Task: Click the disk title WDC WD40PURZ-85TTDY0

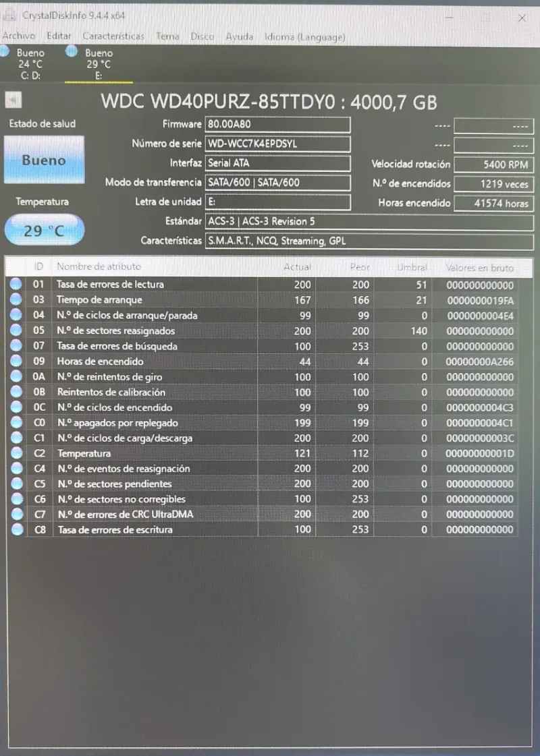Action: click(269, 102)
